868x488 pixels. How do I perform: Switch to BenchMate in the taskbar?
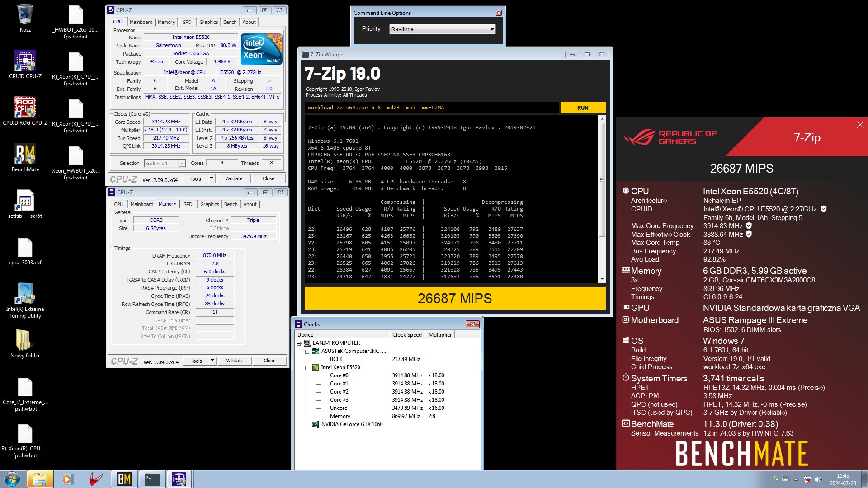pos(124,479)
